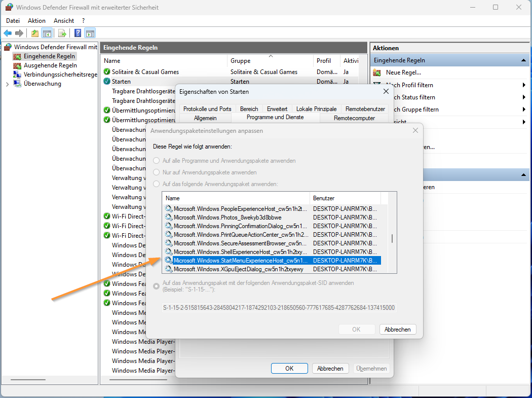The image size is (532, 398).
Task: Click OK in Eigenschaften von Starten dialog
Action: (x=289, y=369)
